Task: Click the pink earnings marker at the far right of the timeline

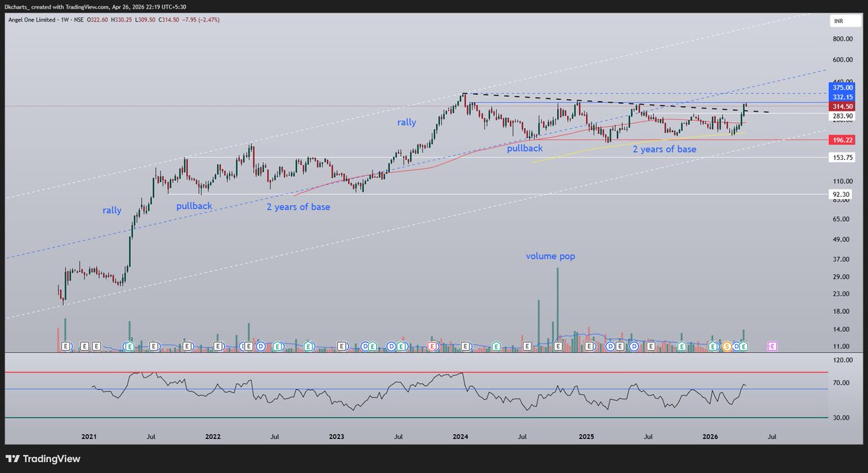Action: (x=772, y=346)
